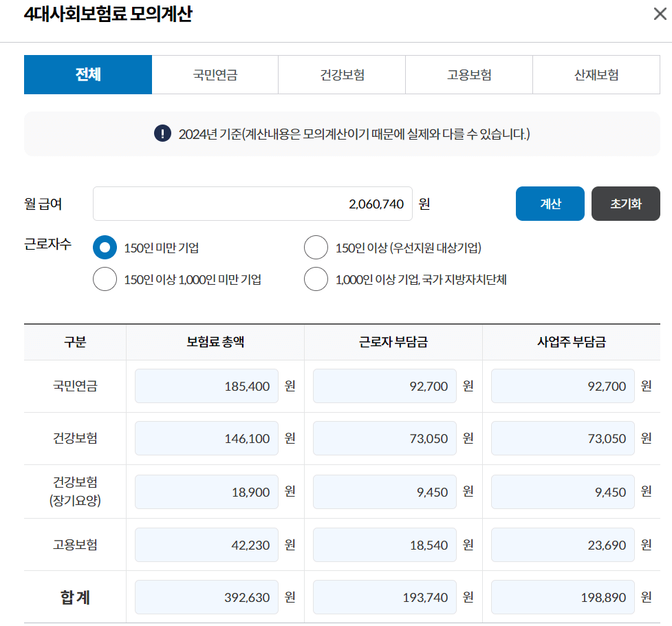
Task: Click the 합계 total premium field
Action: (206, 597)
